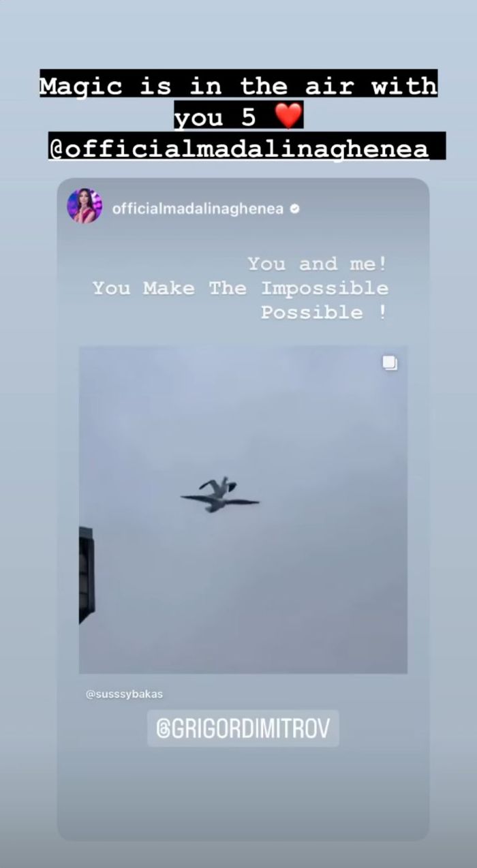Tap the "you 5" caption line

[x=215, y=117]
